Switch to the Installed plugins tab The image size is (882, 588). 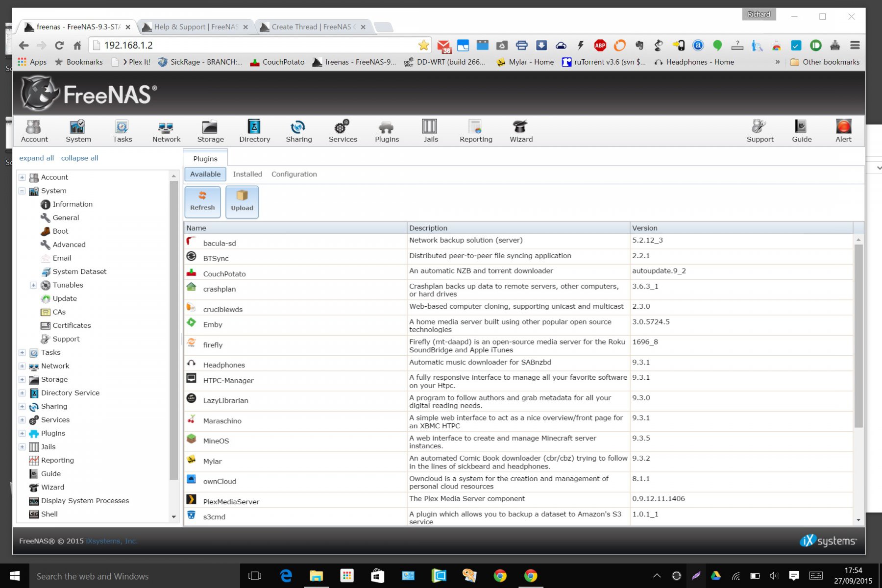(247, 174)
